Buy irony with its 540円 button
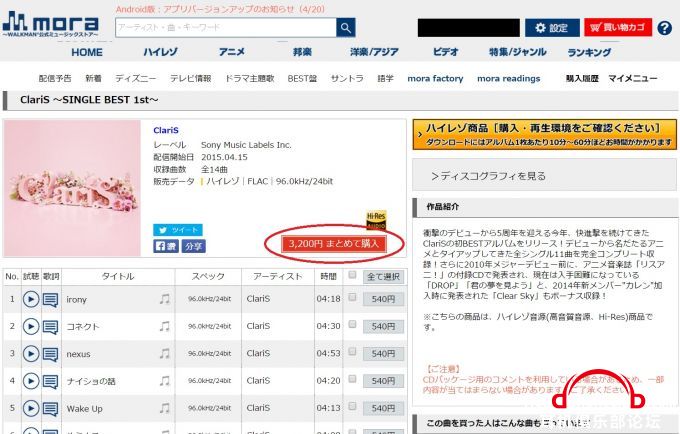 tap(383, 299)
